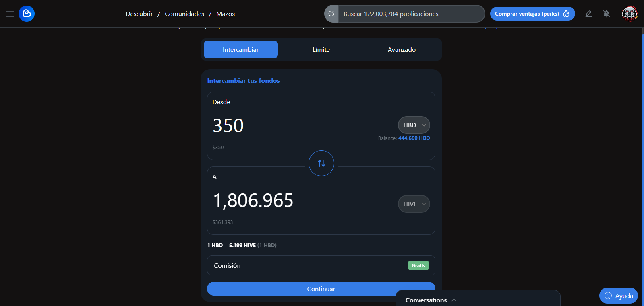644x306 pixels.
Task: Click the Gratis commission badge
Action: click(x=418, y=265)
